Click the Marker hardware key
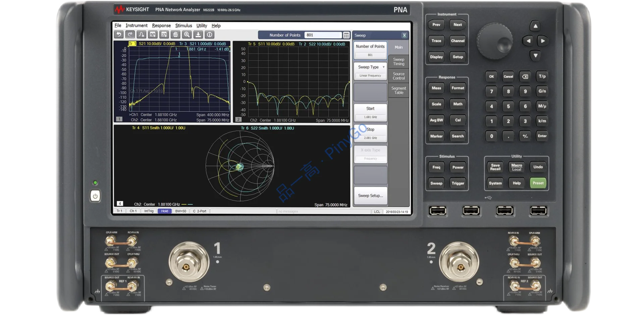The image size is (644, 322). coord(436,136)
